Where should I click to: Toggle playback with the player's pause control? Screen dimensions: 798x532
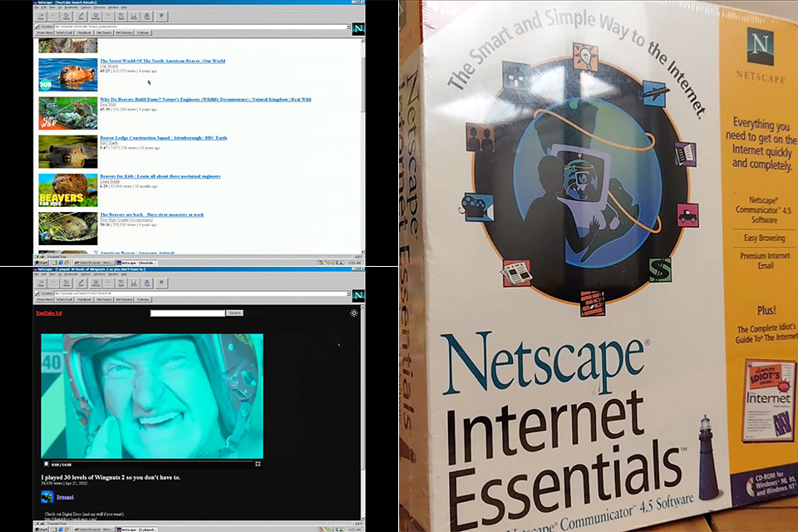pos(45,462)
